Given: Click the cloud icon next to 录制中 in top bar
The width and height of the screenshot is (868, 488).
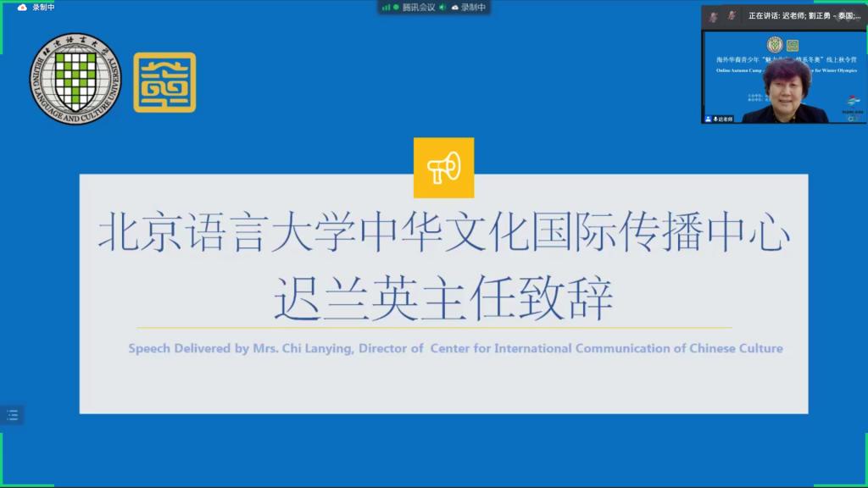Looking at the screenshot, I should pos(455,8).
